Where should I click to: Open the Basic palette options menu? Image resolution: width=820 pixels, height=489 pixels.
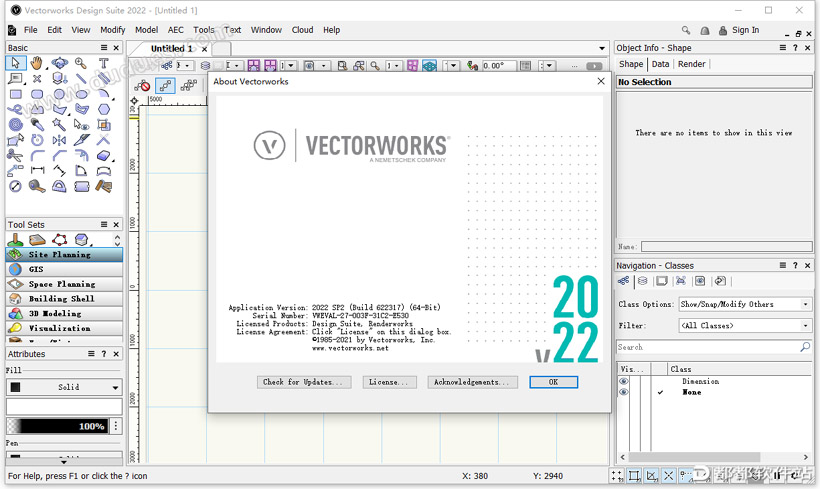tap(104, 48)
